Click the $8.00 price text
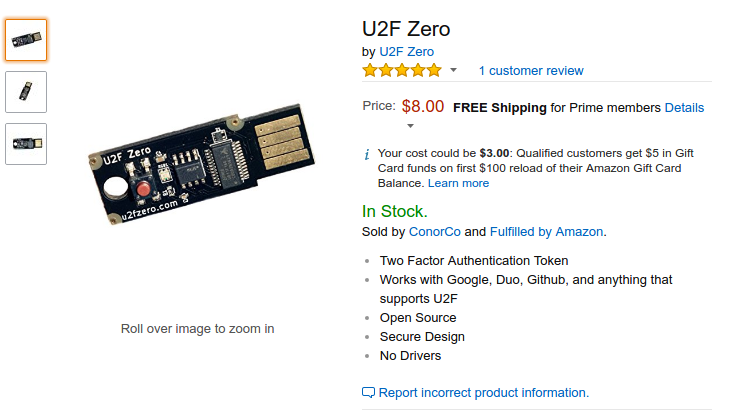Screen dimensions: 734x411 [x=423, y=106]
